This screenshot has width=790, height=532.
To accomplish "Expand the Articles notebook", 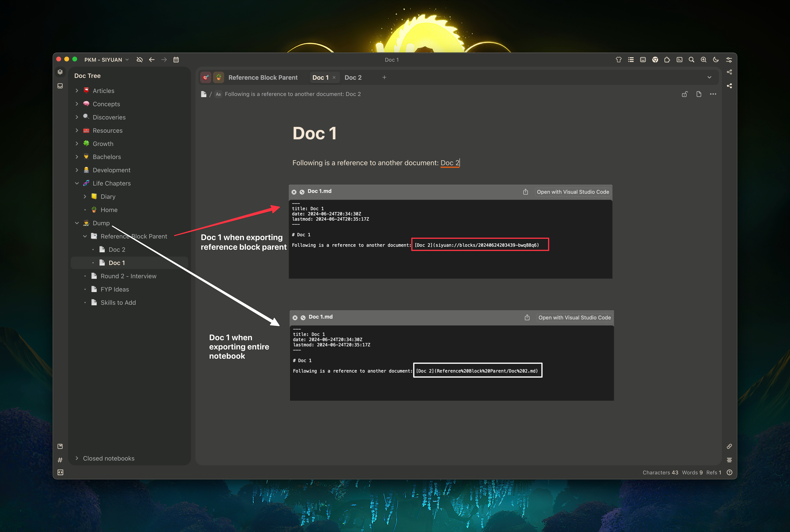I will click(x=77, y=91).
